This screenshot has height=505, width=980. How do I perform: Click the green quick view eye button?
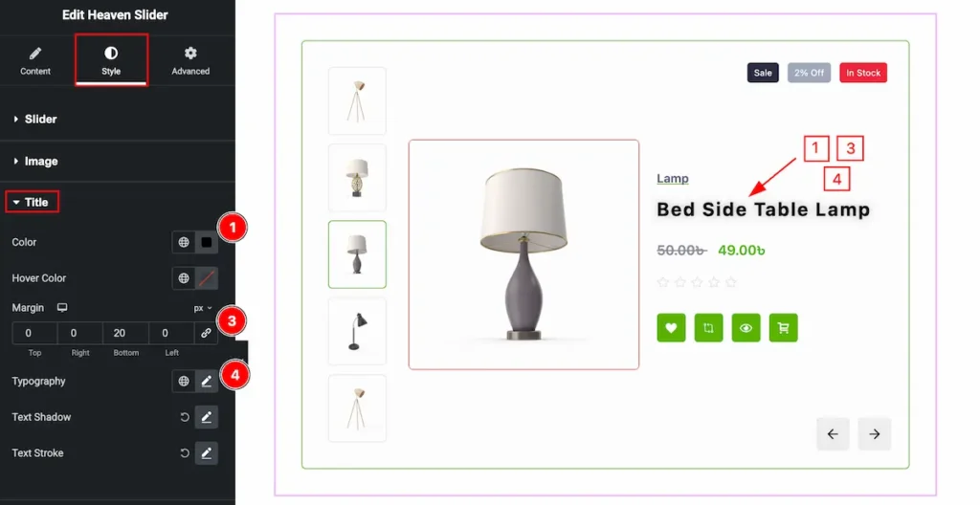pos(746,327)
